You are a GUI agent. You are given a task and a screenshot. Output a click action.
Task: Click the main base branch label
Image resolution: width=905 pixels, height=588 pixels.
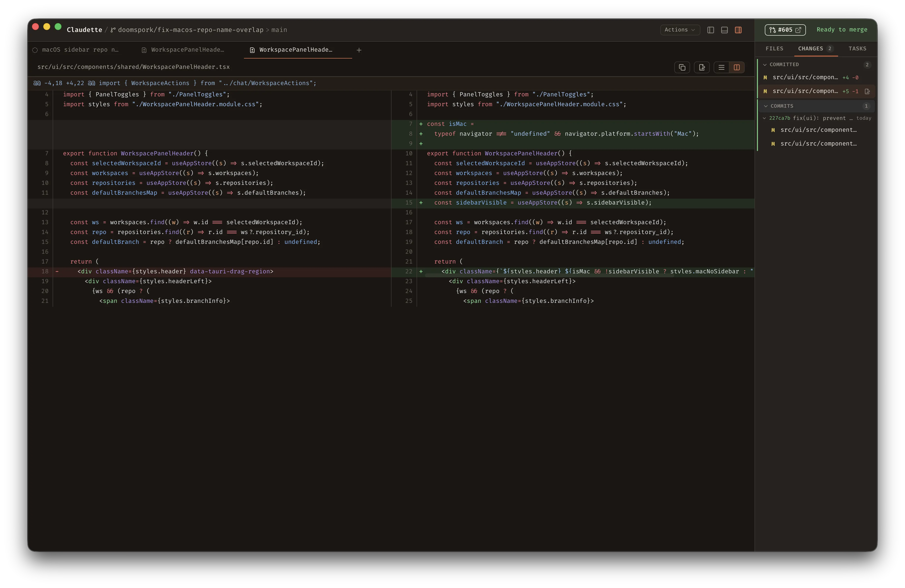[279, 30]
